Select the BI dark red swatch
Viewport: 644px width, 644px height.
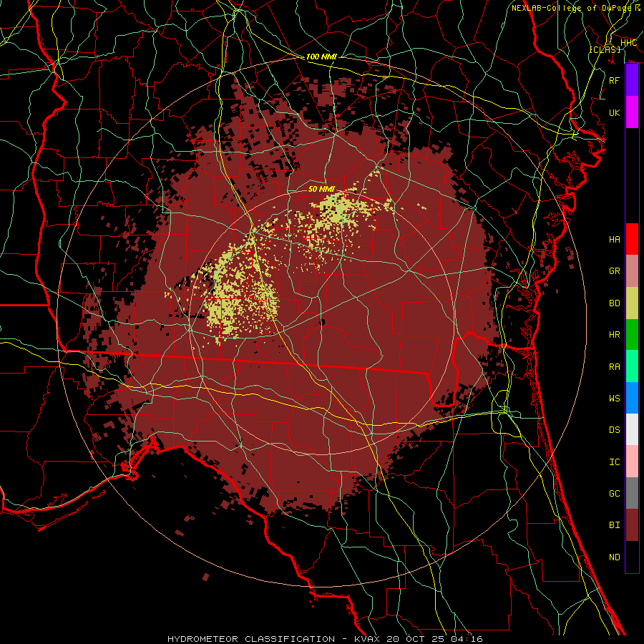click(x=632, y=525)
